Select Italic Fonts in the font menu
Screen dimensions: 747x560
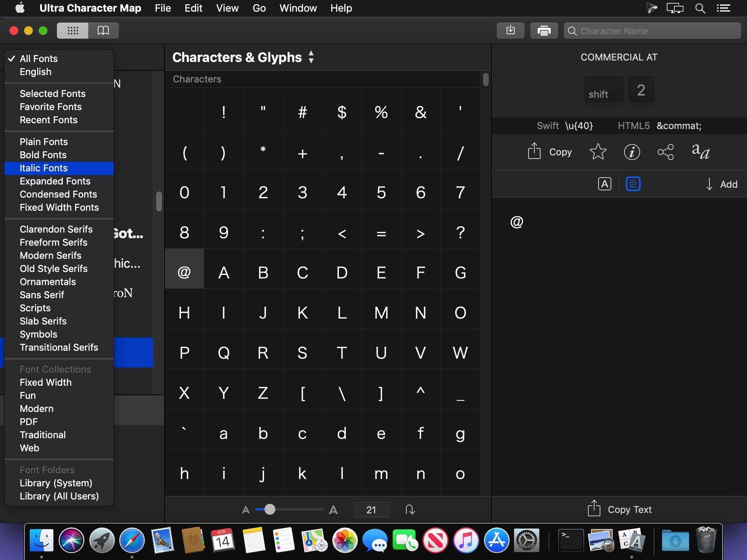click(59, 168)
